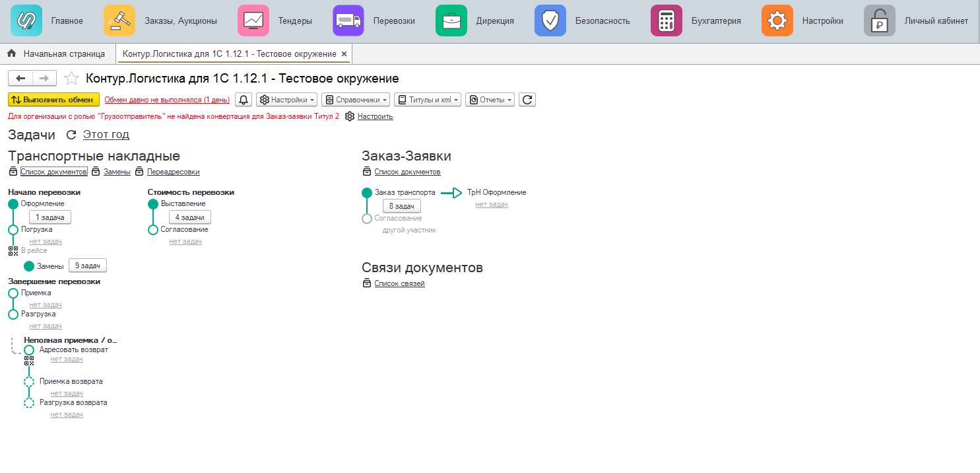Go back with left arrow

pyautogui.click(x=20, y=79)
